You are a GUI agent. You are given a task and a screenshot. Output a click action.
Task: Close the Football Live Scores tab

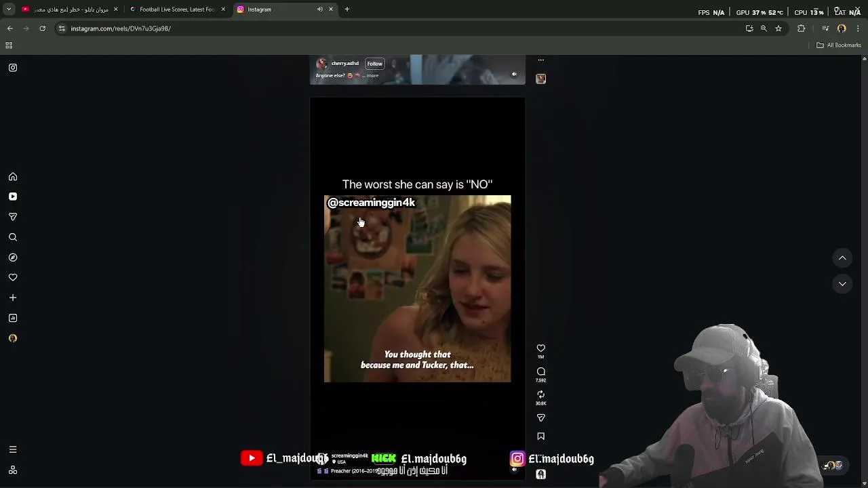click(x=223, y=9)
